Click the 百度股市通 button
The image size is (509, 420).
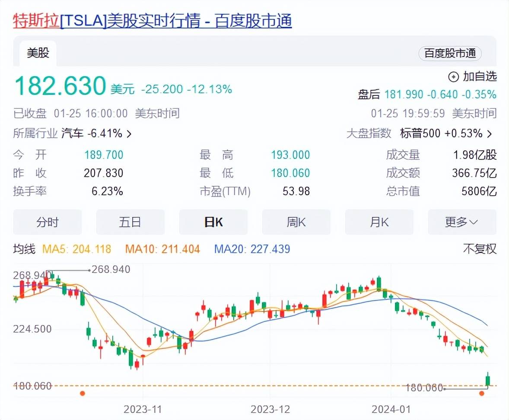(x=450, y=53)
